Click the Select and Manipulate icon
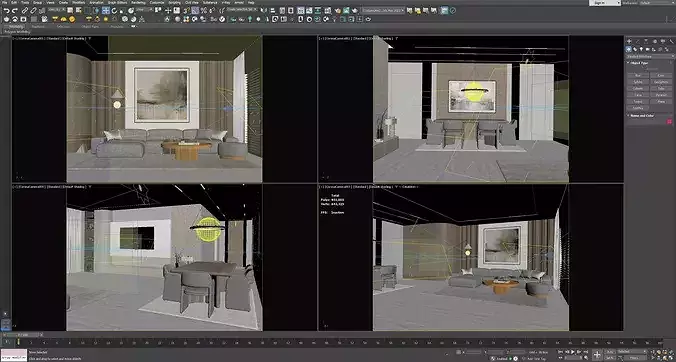 click(x=168, y=10)
